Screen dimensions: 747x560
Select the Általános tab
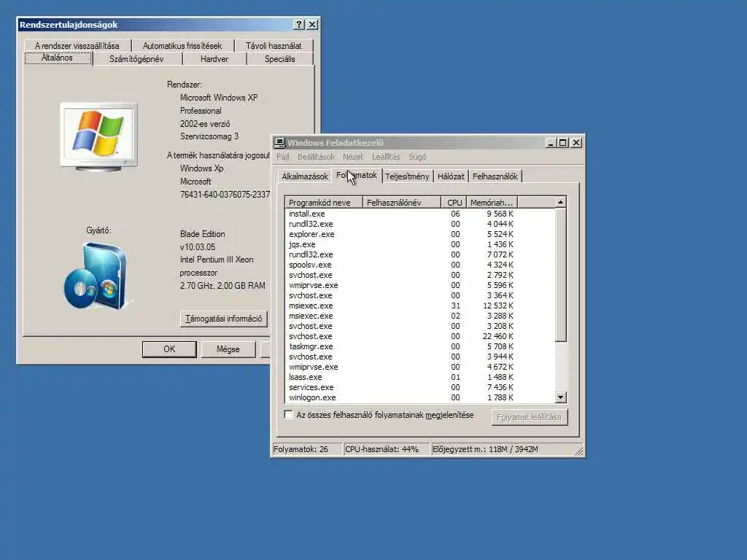click(57, 58)
